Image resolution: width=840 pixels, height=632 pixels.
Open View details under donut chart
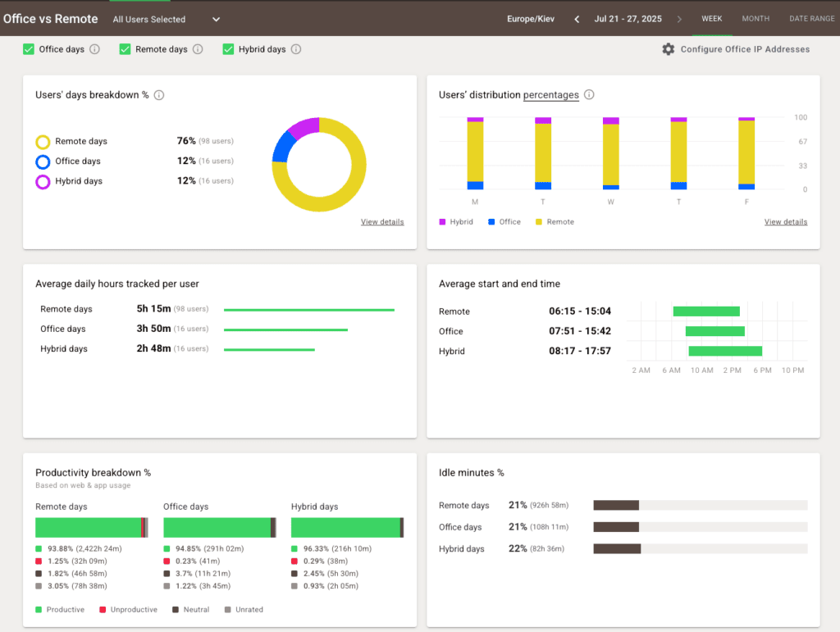[382, 222]
